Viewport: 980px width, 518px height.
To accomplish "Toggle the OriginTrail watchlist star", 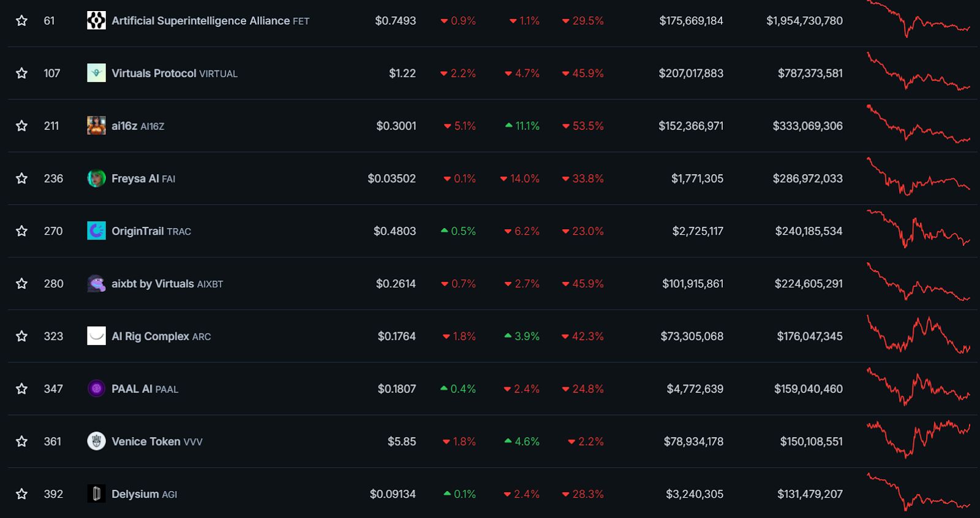I will tap(21, 231).
